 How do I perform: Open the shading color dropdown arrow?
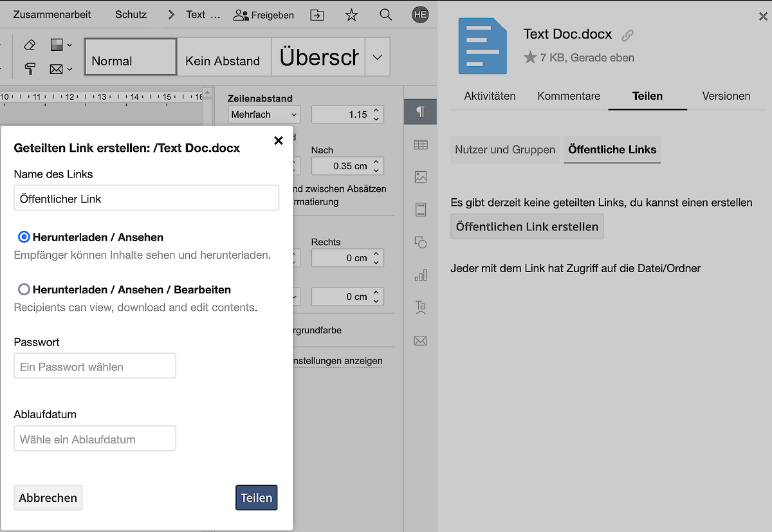(x=70, y=45)
